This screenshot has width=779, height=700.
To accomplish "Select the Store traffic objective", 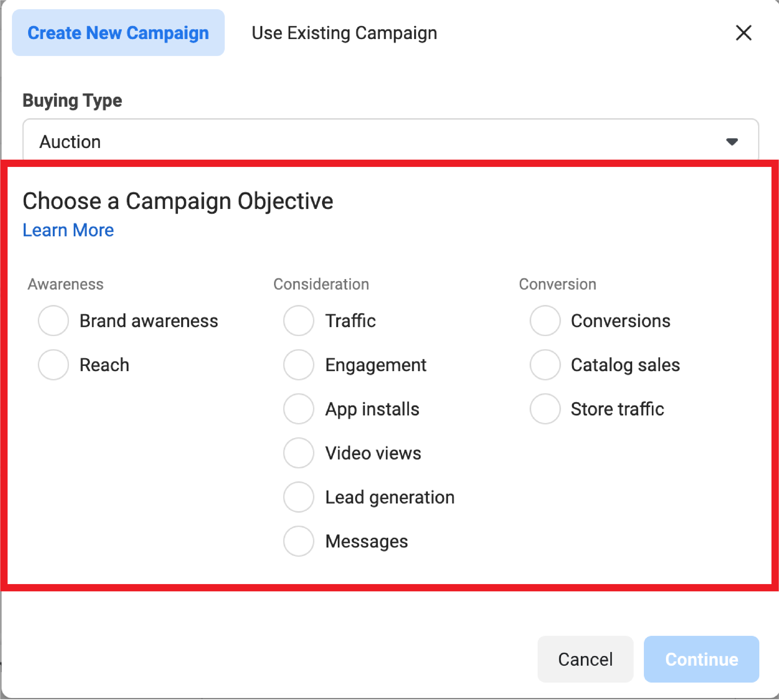I will coord(545,408).
